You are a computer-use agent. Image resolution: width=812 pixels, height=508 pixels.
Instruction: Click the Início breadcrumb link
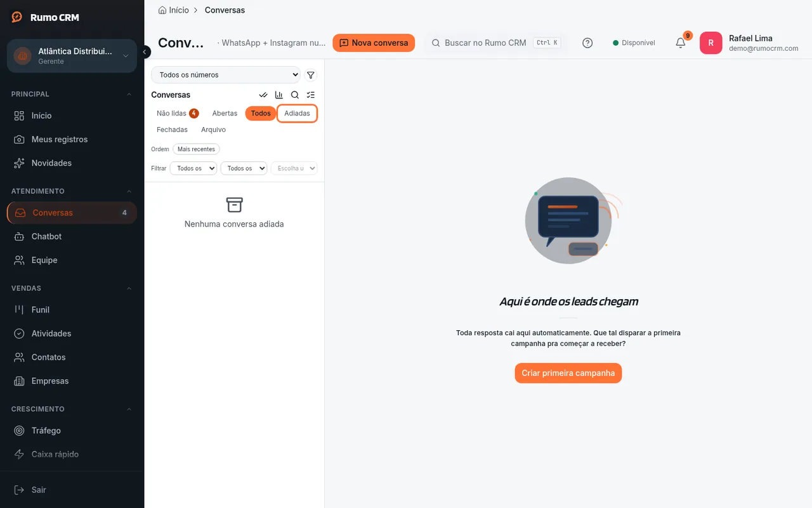pos(173,10)
